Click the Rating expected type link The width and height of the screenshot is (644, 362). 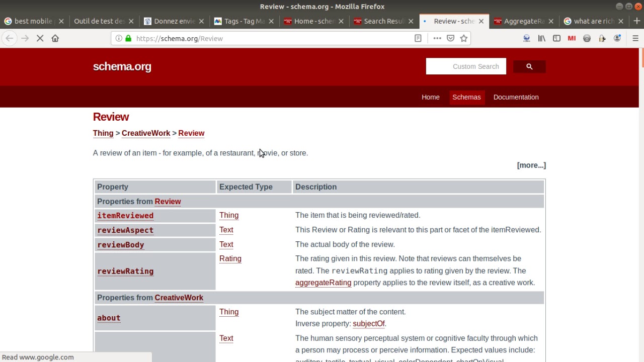click(x=230, y=258)
